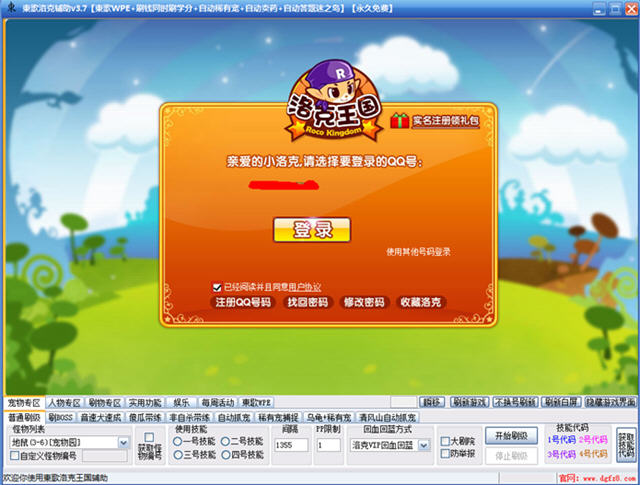
Task: Open the 用户协议 link
Action: (x=305, y=287)
